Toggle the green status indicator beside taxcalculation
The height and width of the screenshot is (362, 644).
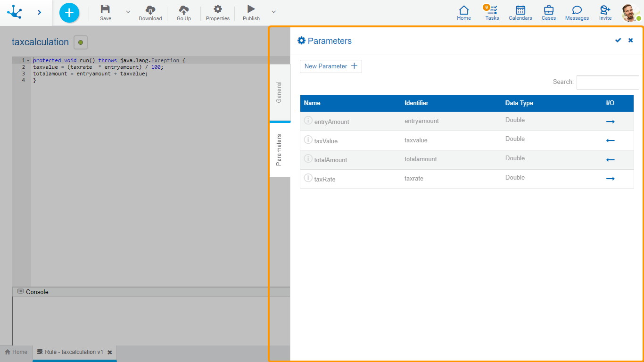(81, 42)
